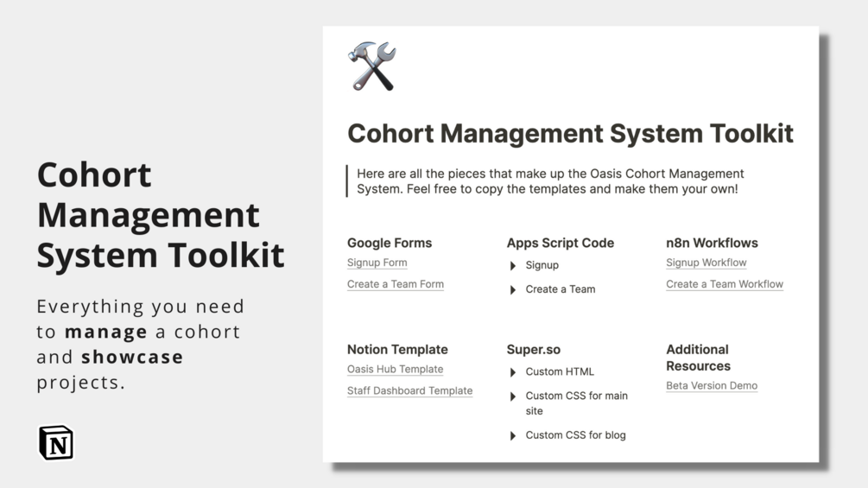Screen dimensions: 868x488
Task: Click the Super.so heading
Action: click(x=533, y=350)
